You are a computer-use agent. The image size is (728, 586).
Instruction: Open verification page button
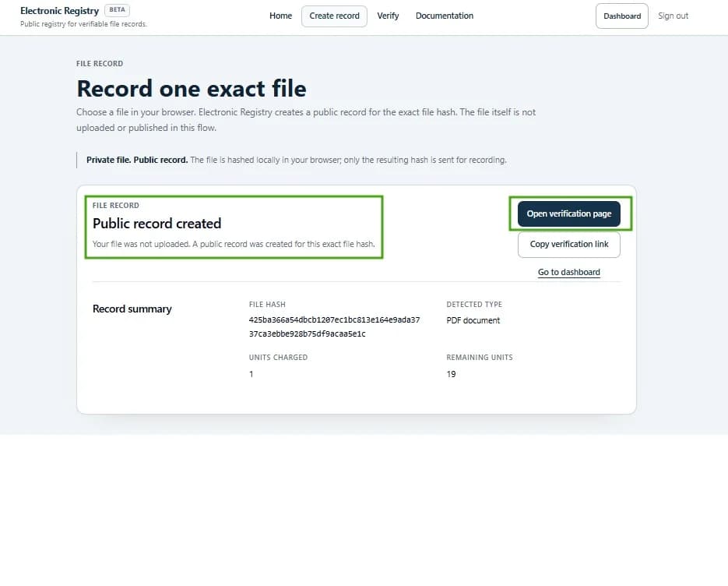tap(568, 214)
